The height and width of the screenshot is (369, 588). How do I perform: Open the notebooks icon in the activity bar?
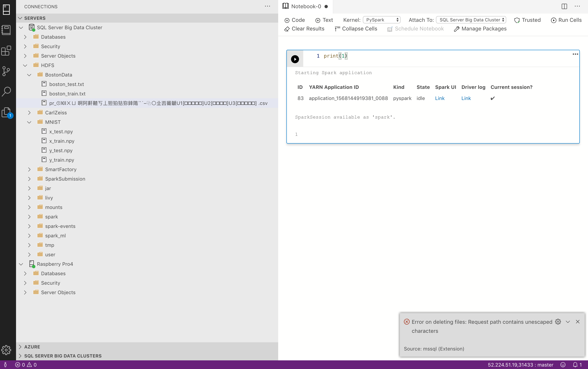(x=7, y=30)
